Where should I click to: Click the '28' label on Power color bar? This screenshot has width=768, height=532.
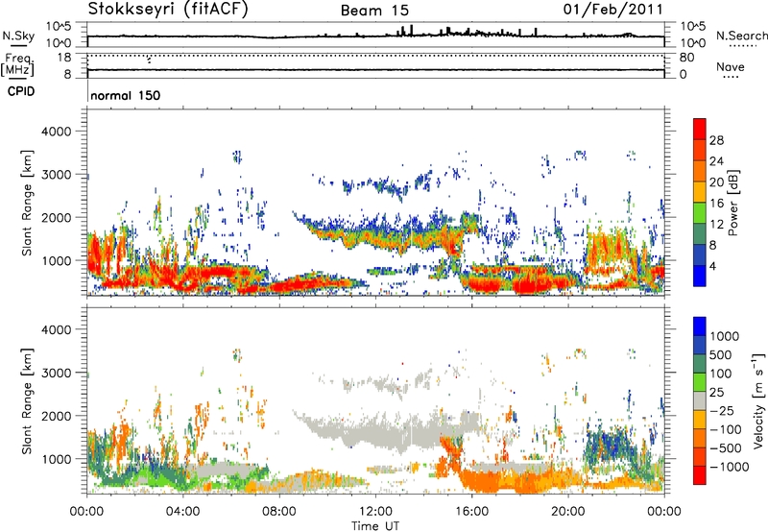click(716, 140)
